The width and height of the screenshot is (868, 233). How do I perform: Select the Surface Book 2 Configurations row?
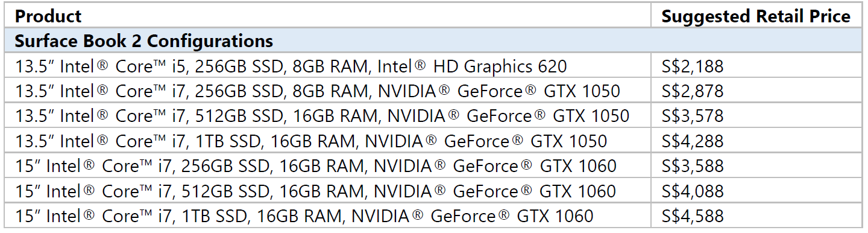click(x=433, y=41)
